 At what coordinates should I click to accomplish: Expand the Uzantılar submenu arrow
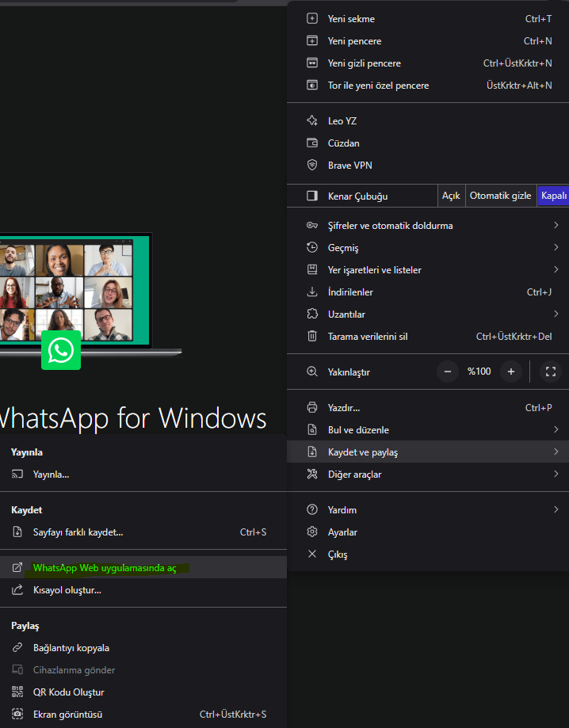pos(556,314)
